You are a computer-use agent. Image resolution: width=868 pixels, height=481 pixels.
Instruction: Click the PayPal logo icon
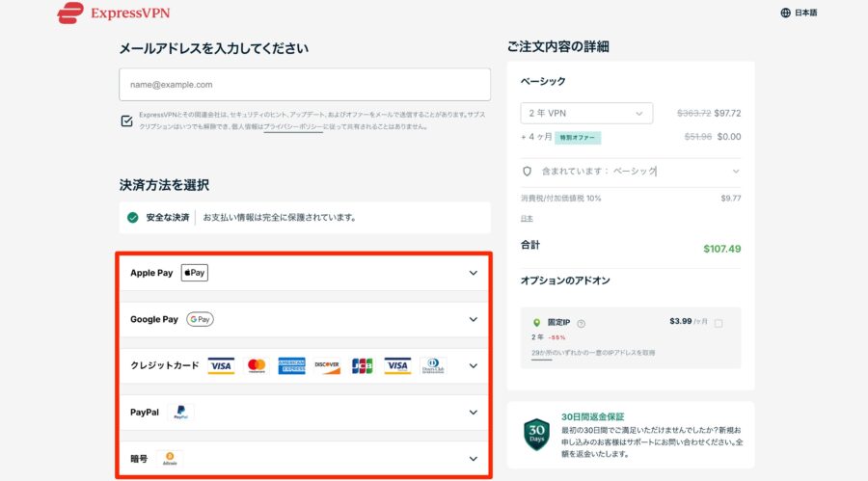click(180, 413)
